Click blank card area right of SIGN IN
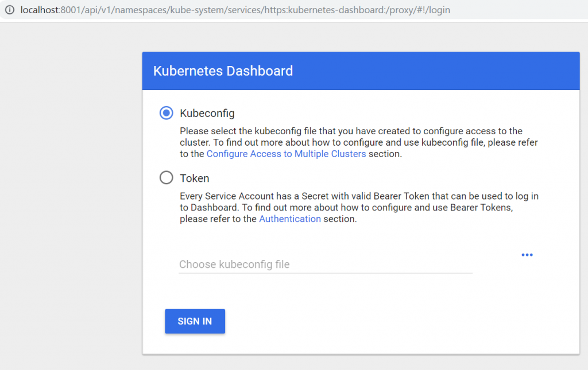Image resolution: width=588 pixels, height=370 pixels. 402,321
